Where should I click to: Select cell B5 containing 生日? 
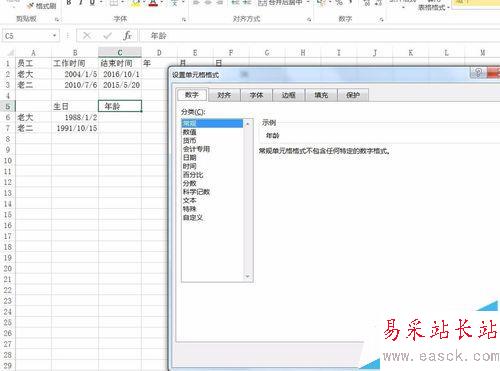point(75,106)
